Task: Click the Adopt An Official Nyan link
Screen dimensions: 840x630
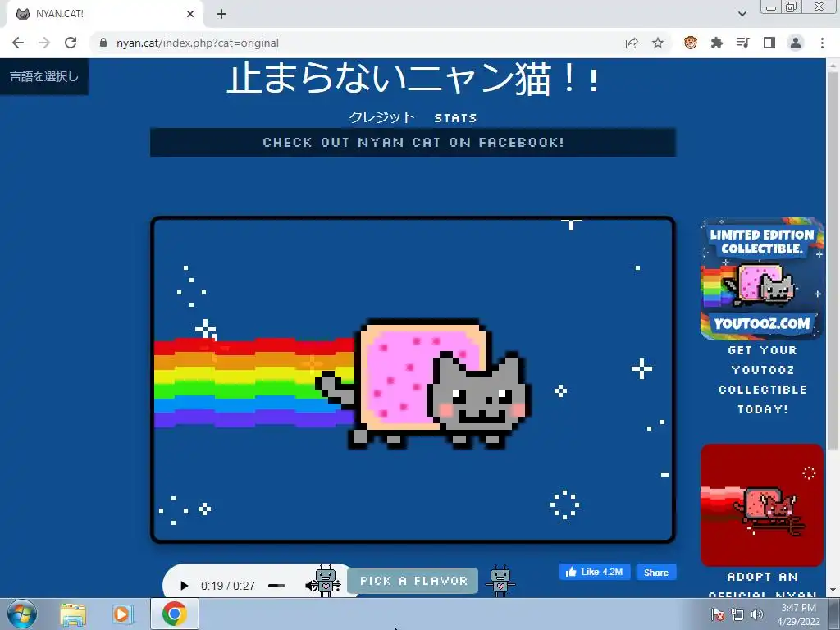Action: click(762, 584)
